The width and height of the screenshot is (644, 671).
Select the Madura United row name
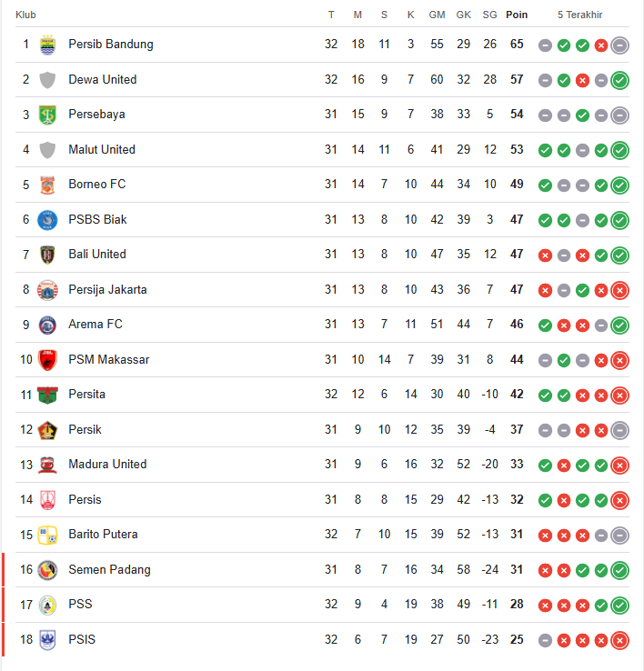[x=107, y=465]
